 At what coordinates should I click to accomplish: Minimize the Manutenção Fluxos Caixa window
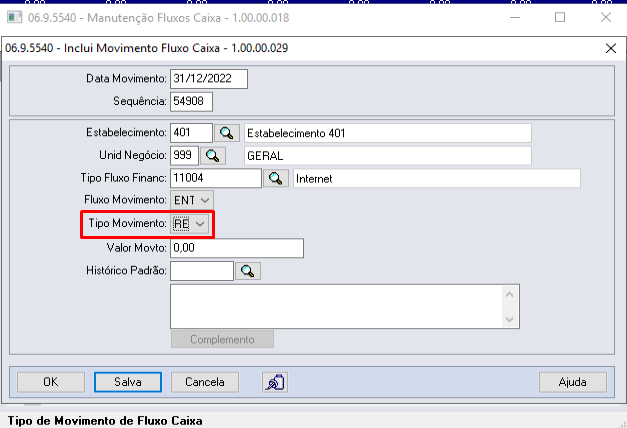click(515, 17)
